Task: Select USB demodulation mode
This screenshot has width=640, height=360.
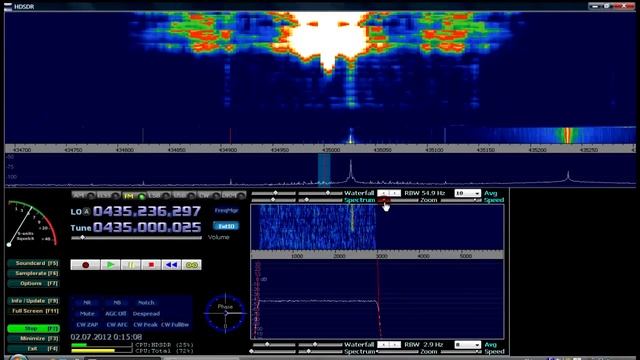Action: (184, 196)
